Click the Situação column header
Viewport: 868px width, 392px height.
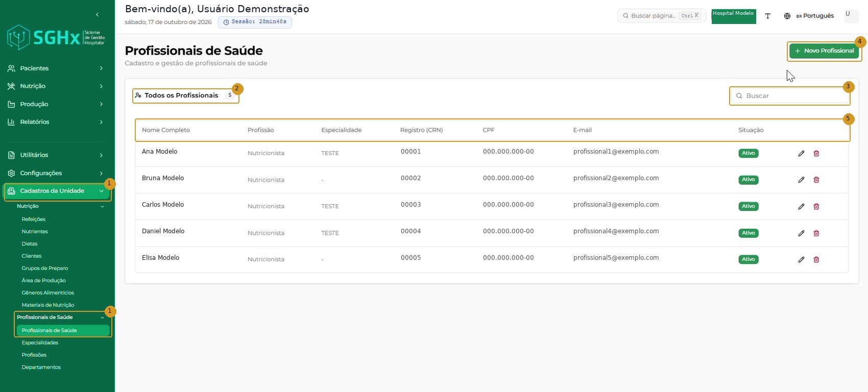tap(751, 130)
